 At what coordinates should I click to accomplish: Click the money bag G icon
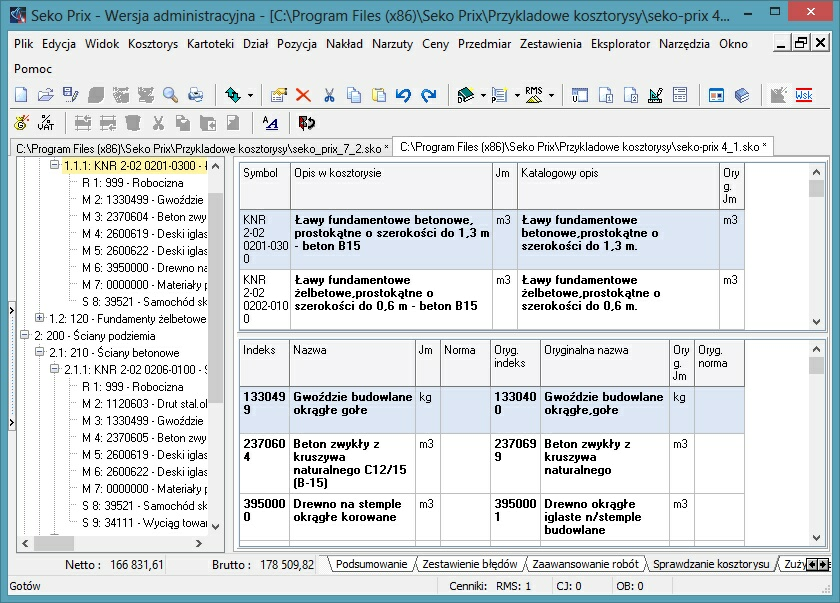point(21,123)
